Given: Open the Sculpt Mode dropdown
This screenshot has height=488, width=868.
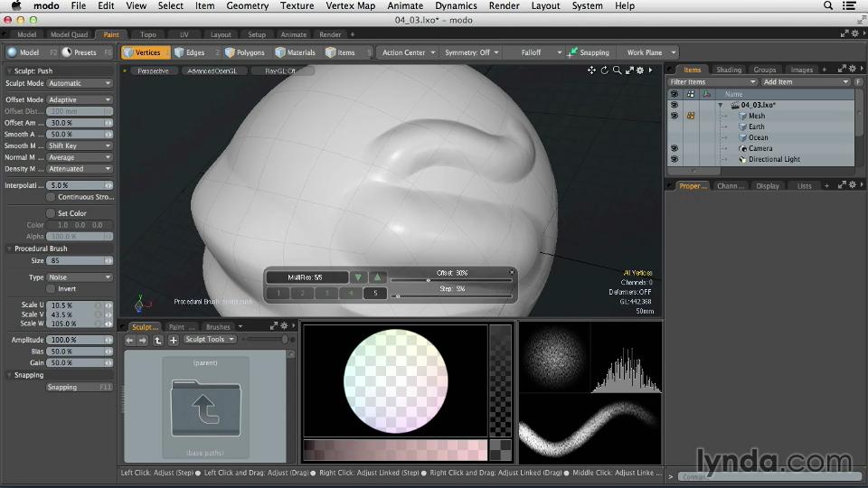Looking at the screenshot, I should point(80,83).
